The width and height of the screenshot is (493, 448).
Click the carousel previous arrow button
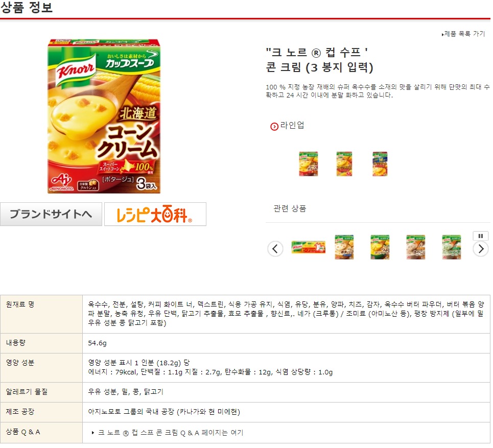tap(275, 250)
